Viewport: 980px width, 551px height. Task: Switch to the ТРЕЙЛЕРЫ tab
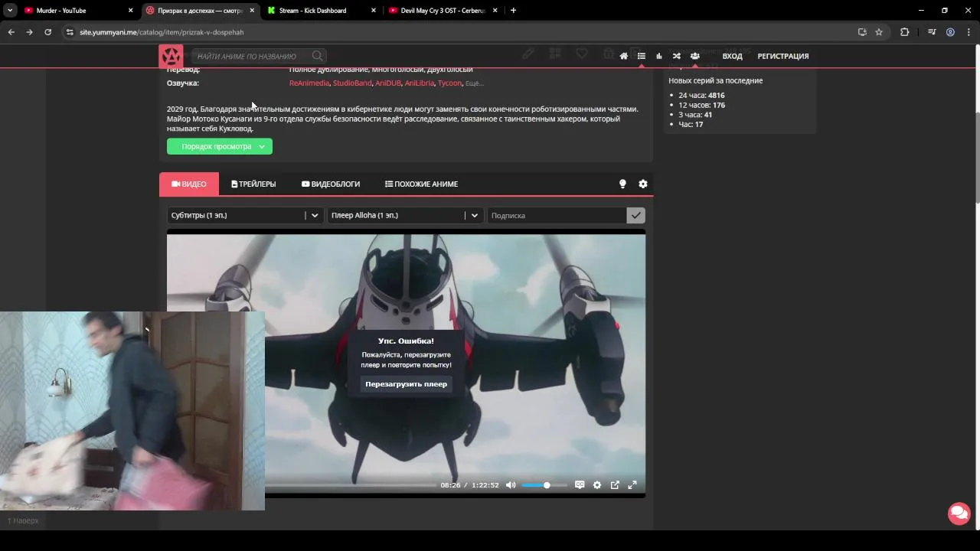pos(253,184)
